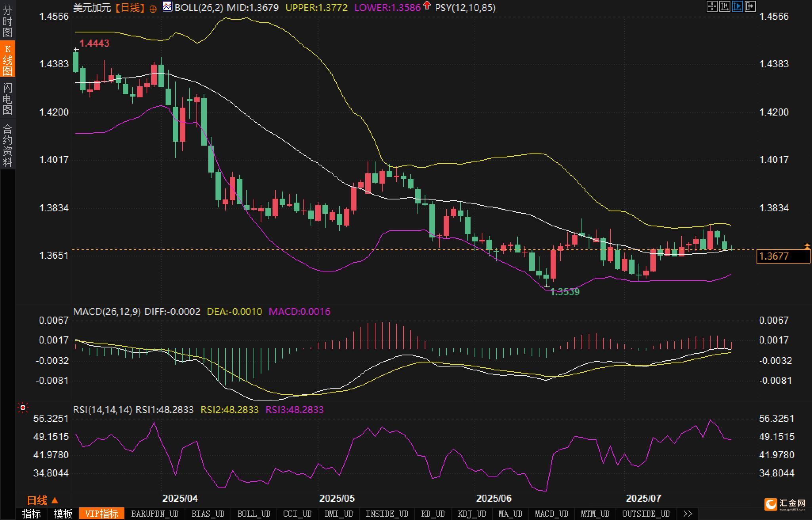812x520 pixels.
Task: Click the RSI2:48.2833 value
Action: [x=230, y=410]
